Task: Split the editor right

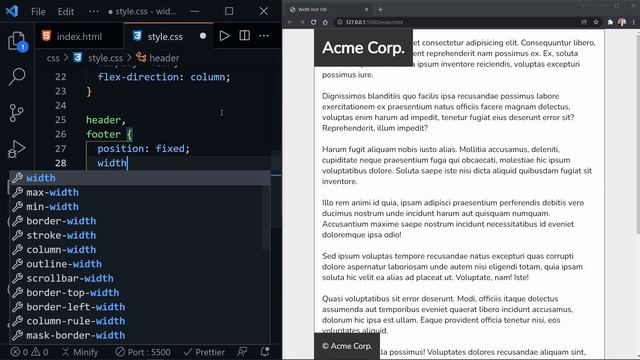Action: [x=244, y=36]
